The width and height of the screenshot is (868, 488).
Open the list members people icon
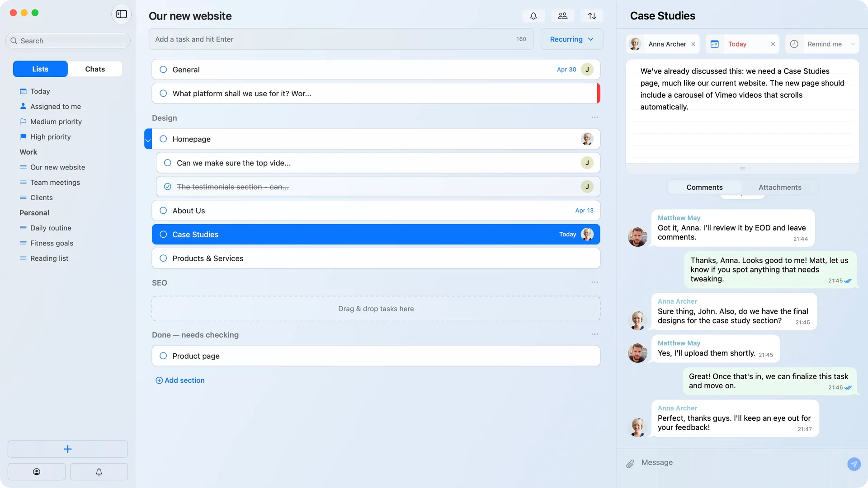pos(562,16)
